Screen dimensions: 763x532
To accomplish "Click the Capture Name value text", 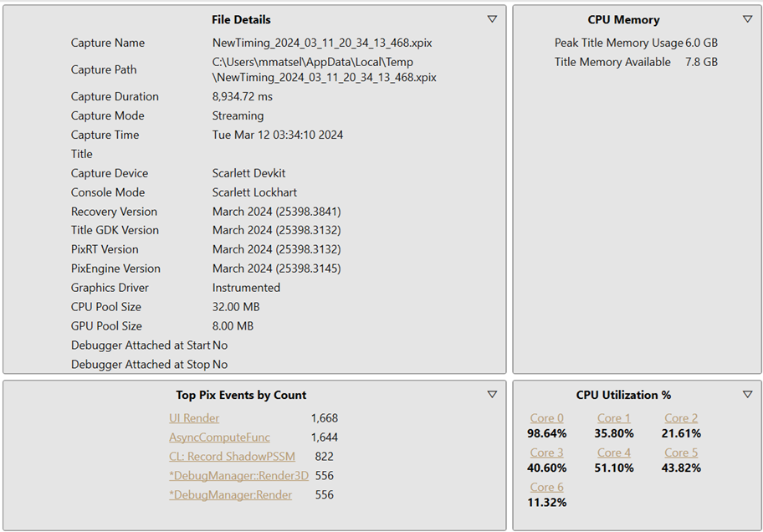I will [322, 43].
